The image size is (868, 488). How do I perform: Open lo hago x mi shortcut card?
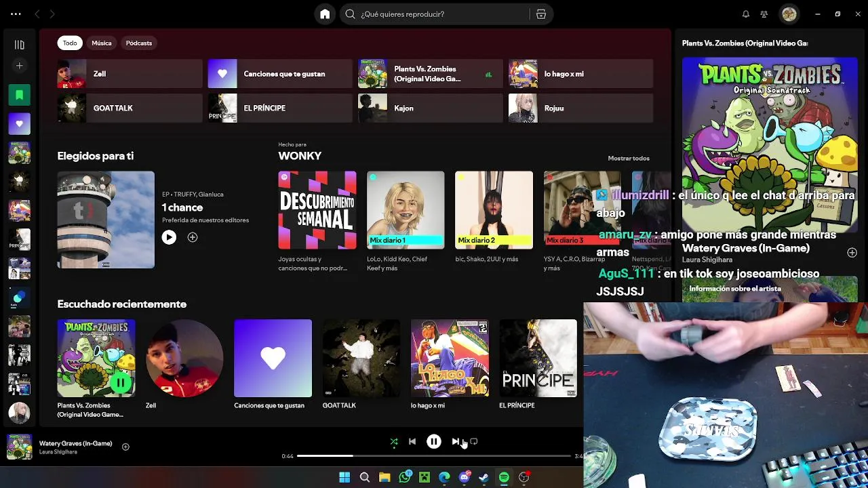pyautogui.click(x=581, y=74)
